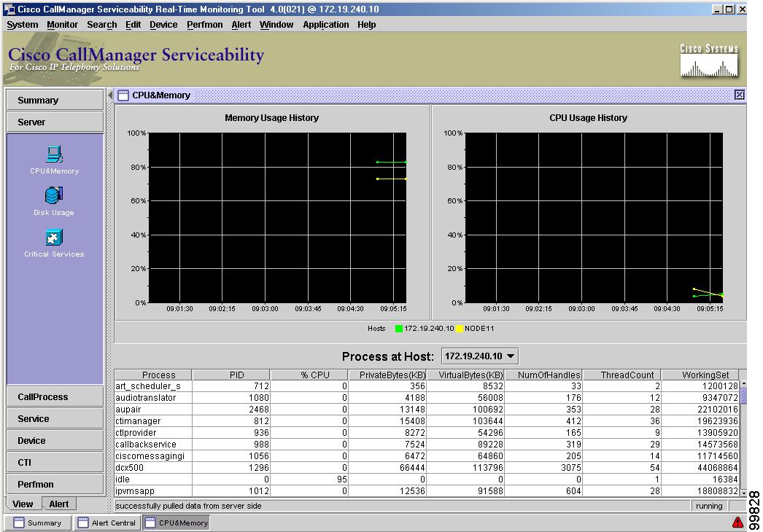Expand the Service sidebar section
Image resolution: width=763 pixels, height=532 pixels.
coord(55,418)
